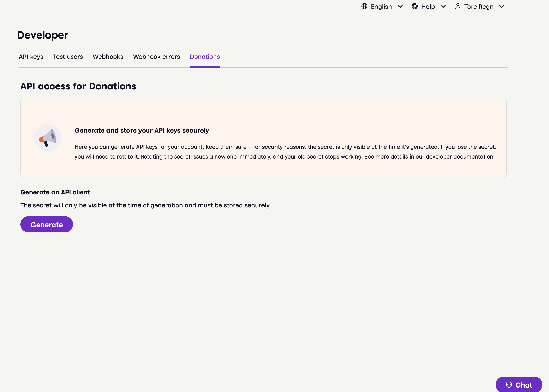Expand the English language dropdown chevron
Image resolution: width=549 pixels, height=392 pixels.
tap(400, 7)
